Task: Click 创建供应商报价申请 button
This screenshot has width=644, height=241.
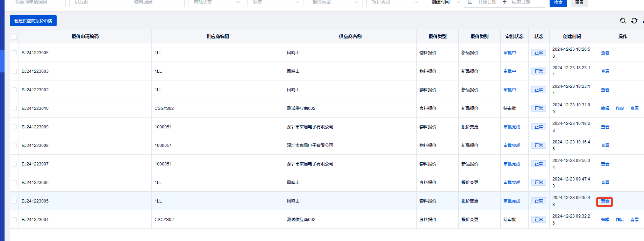Action: point(33,21)
